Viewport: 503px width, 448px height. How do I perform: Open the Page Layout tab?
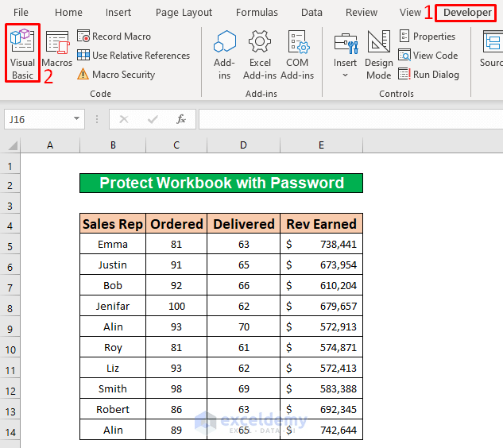click(x=184, y=12)
